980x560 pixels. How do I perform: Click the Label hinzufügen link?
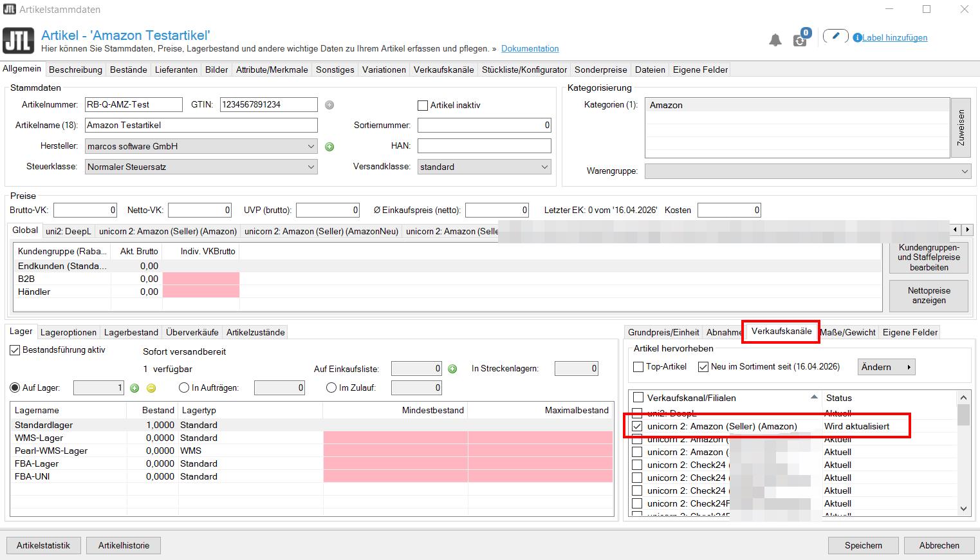click(895, 38)
